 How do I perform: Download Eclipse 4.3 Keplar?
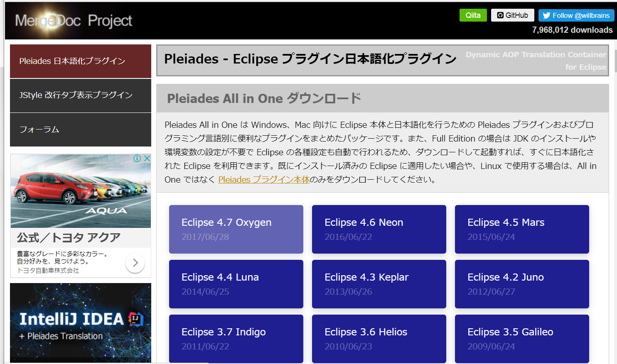[379, 284]
